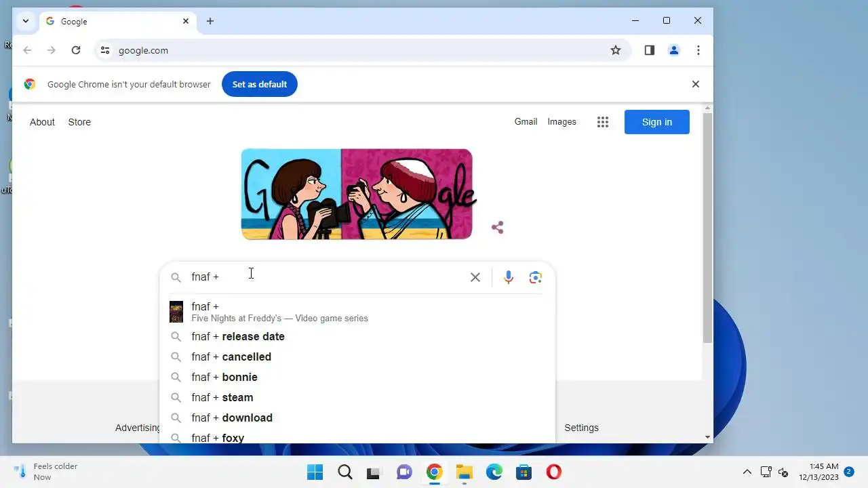Open the Windows Start menu
The width and height of the screenshot is (868, 488).
[315, 472]
